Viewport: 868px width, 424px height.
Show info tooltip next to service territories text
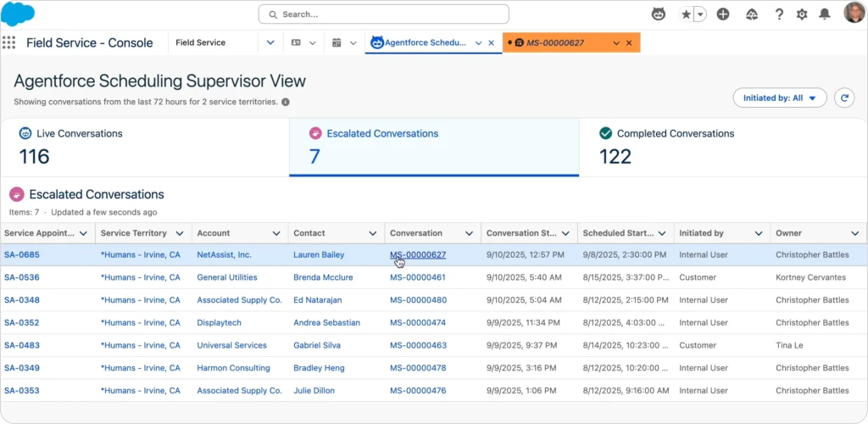pyautogui.click(x=285, y=102)
